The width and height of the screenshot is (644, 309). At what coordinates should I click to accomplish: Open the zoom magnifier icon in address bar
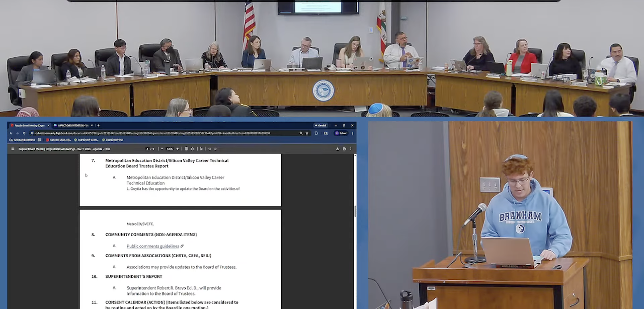pyautogui.click(x=301, y=133)
